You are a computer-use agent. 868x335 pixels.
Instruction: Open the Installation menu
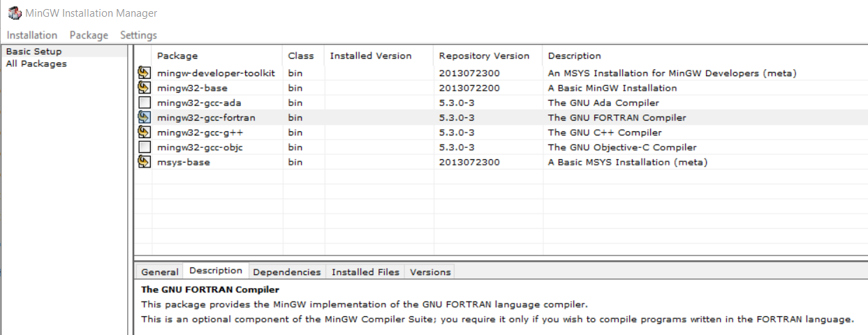(x=32, y=35)
